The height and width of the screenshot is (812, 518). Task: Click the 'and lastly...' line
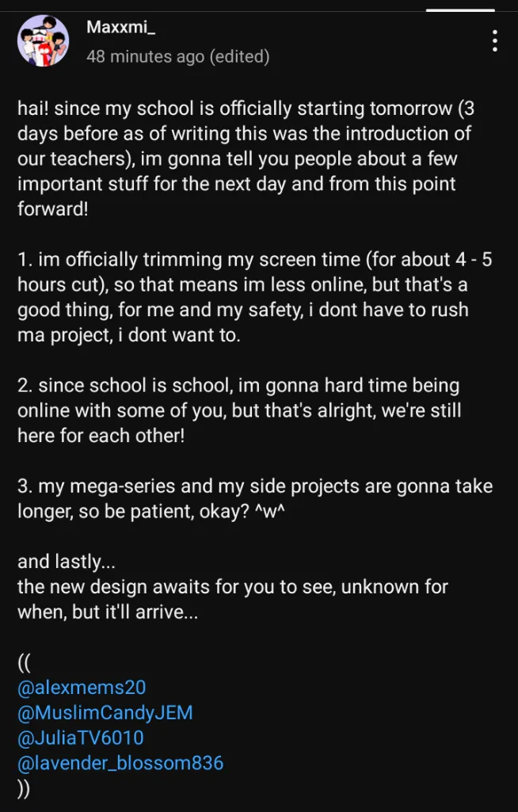[x=63, y=562]
